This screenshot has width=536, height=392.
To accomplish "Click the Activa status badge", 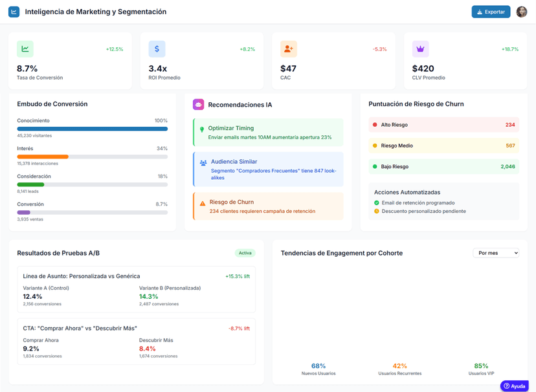I will [245, 253].
